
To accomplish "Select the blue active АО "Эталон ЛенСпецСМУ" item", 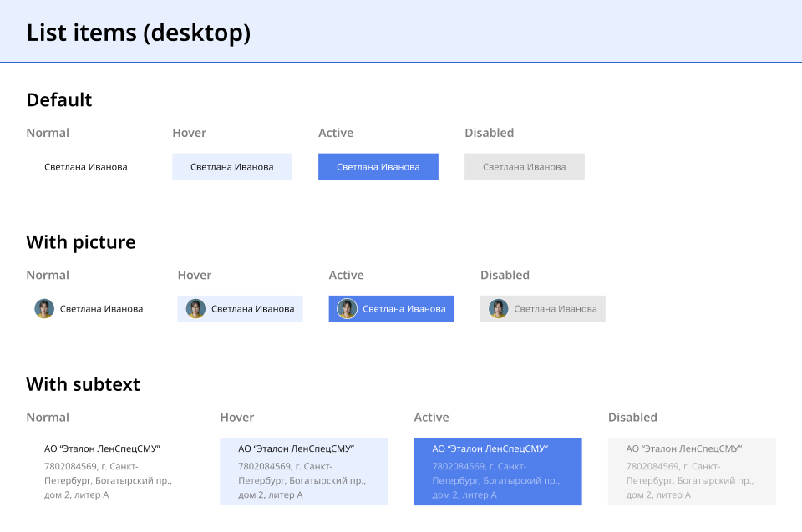I will (x=498, y=472).
